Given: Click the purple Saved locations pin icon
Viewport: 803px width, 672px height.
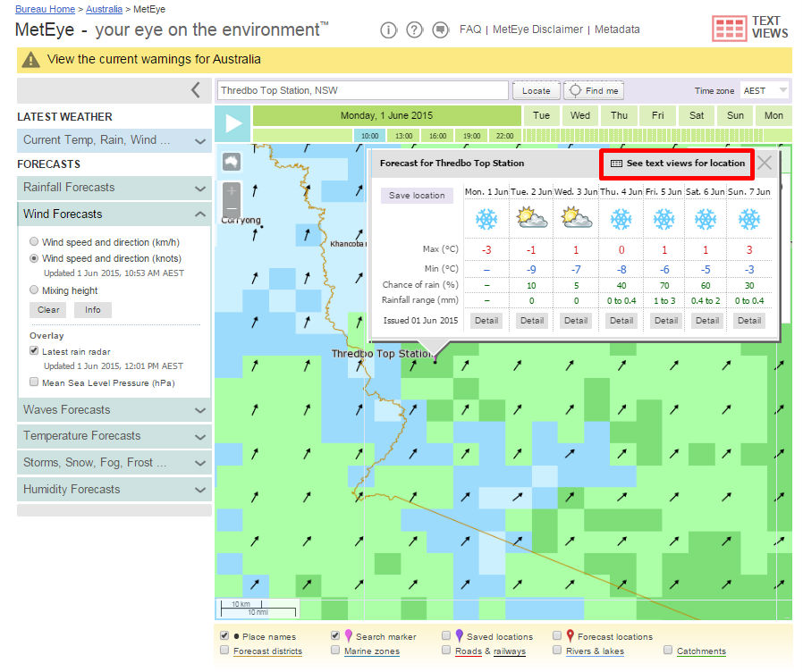Looking at the screenshot, I should pos(460,635).
